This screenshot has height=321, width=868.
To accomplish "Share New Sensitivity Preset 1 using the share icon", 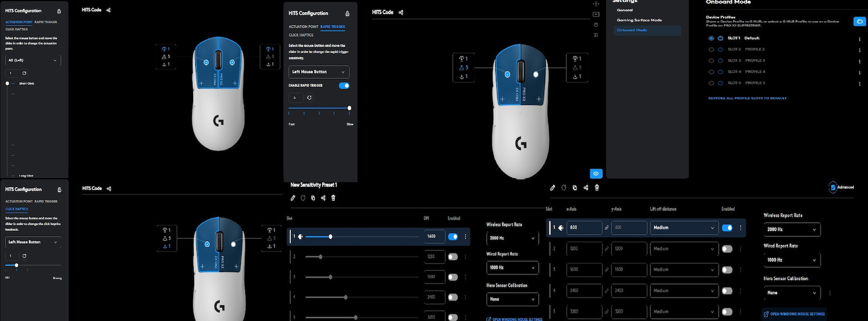I will [323, 198].
